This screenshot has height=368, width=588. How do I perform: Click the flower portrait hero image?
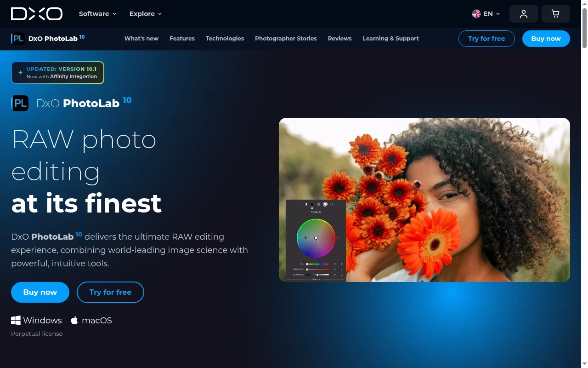(424, 200)
